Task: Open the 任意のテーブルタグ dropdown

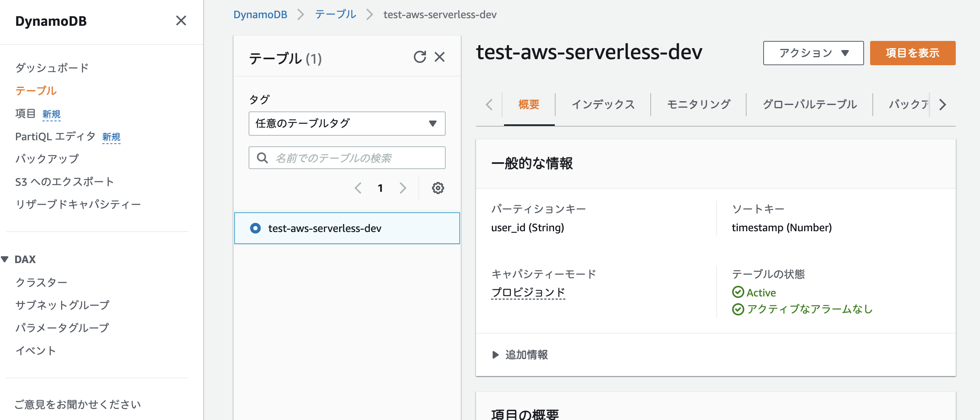Action: [347, 123]
